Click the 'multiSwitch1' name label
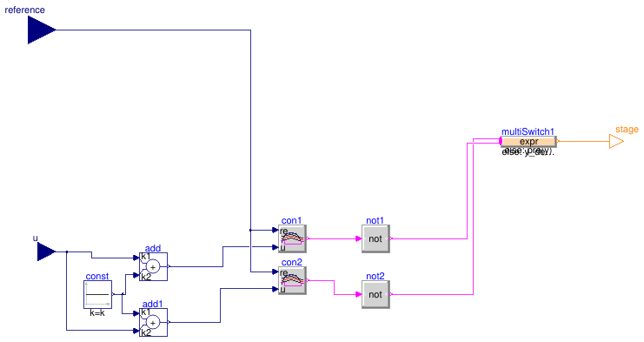This screenshot has height=342, width=644. point(528,131)
